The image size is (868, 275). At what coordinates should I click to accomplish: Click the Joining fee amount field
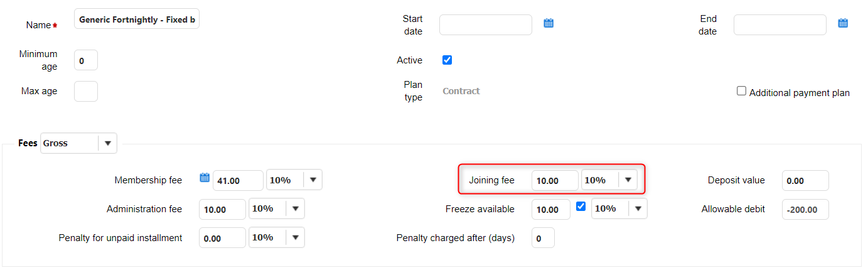pyautogui.click(x=554, y=181)
